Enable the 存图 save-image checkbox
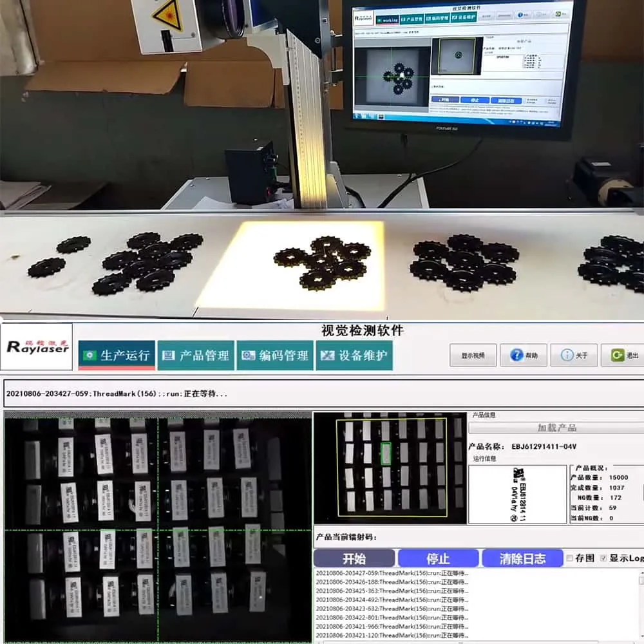 pyautogui.click(x=569, y=558)
